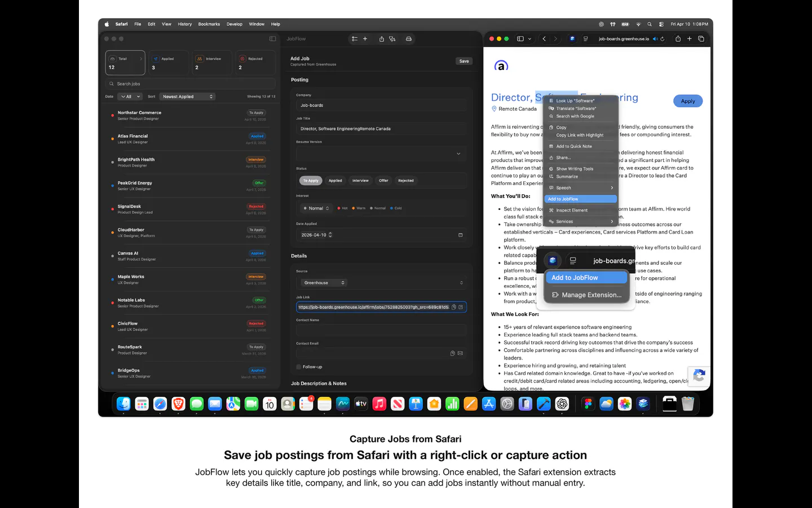Click the mail icon in Contact Email field
The width and height of the screenshot is (812, 508).
pyautogui.click(x=460, y=353)
